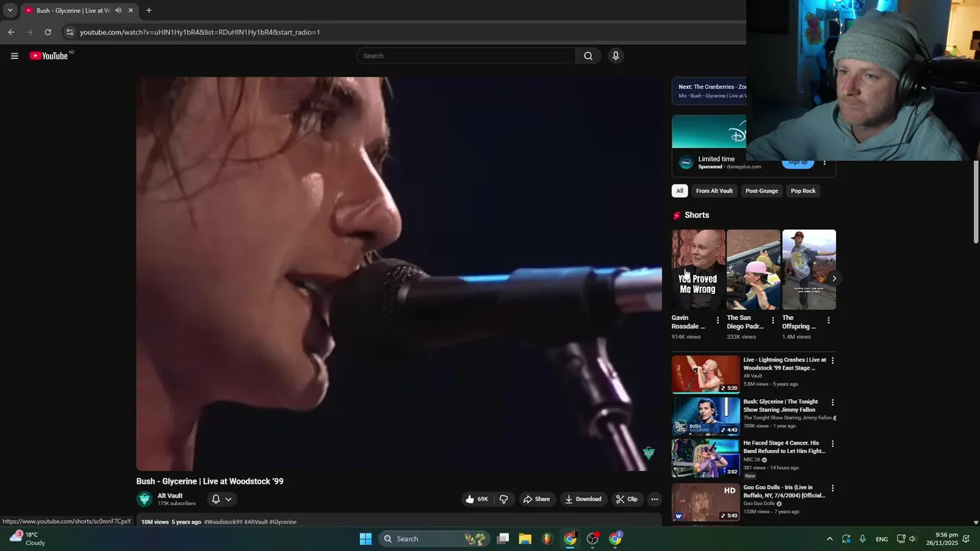Open the San Diego Padres short
The width and height of the screenshot is (980, 551).
pos(753,269)
